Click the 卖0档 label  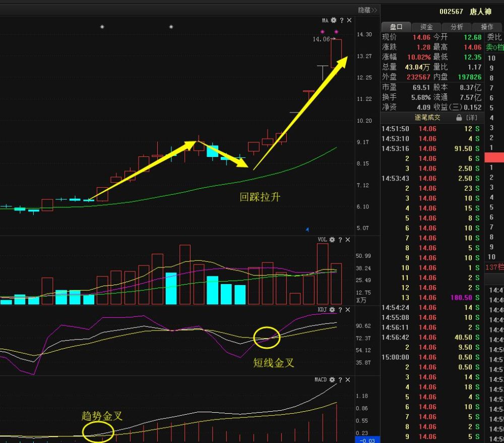pos(495,47)
